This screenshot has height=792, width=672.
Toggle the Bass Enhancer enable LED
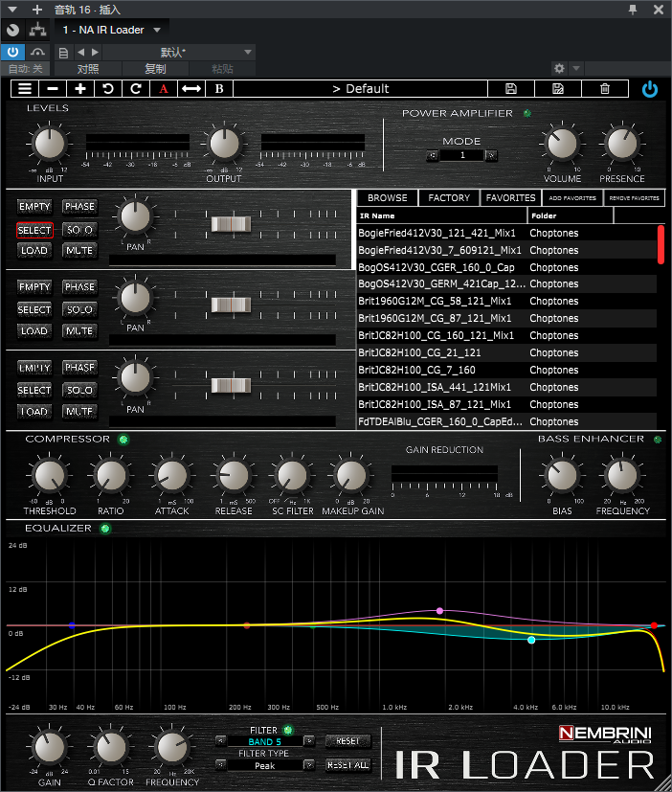(x=658, y=440)
